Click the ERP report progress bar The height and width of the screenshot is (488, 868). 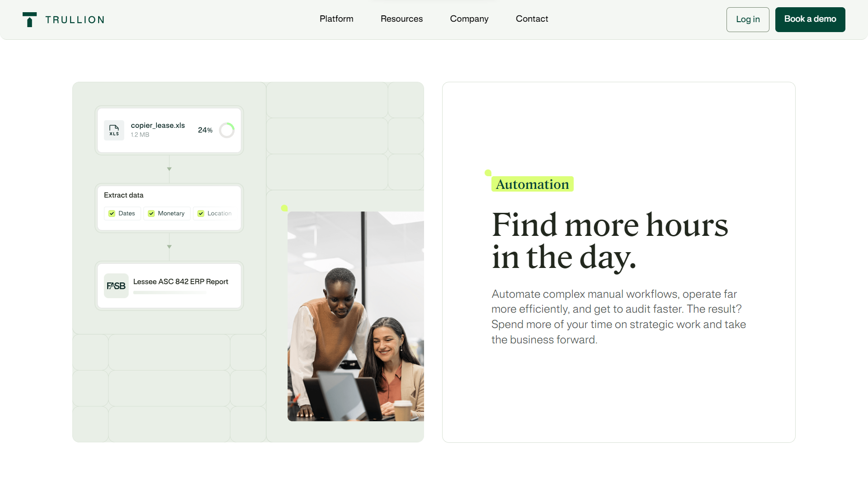170,293
